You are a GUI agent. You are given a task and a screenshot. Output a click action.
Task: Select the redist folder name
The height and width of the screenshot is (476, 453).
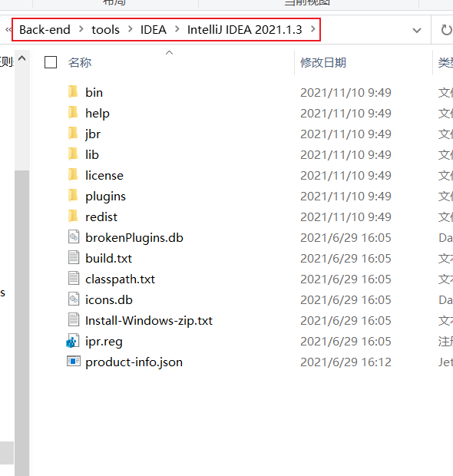coord(101,217)
